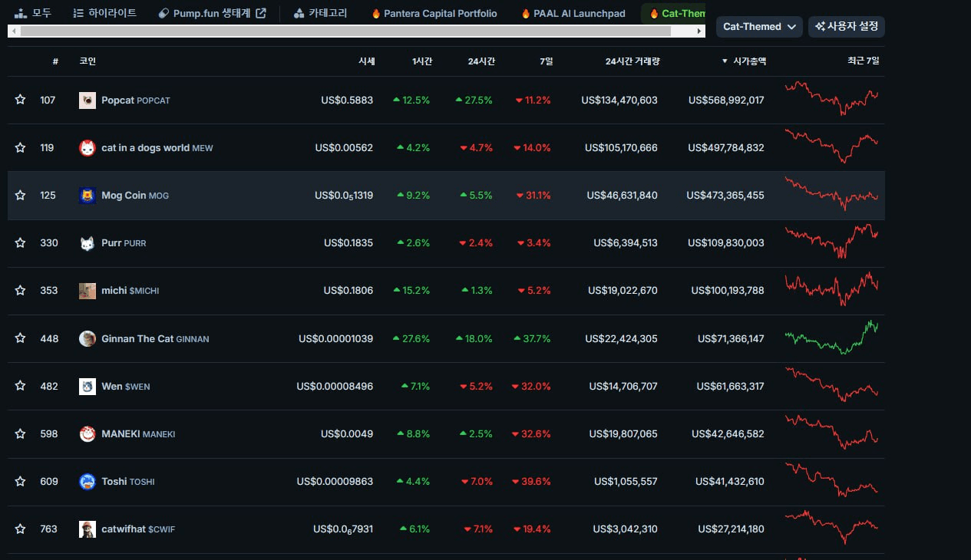Toggle favorite star for michi
Image resolution: width=971 pixels, height=560 pixels.
pyautogui.click(x=21, y=291)
